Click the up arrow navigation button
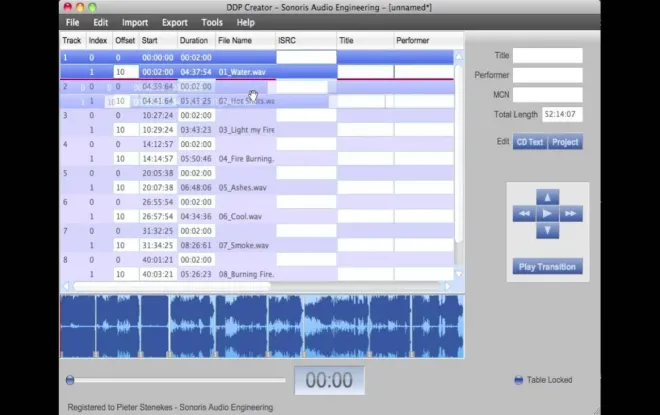Viewport: 660px width, 415px height. [x=547, y=197]
